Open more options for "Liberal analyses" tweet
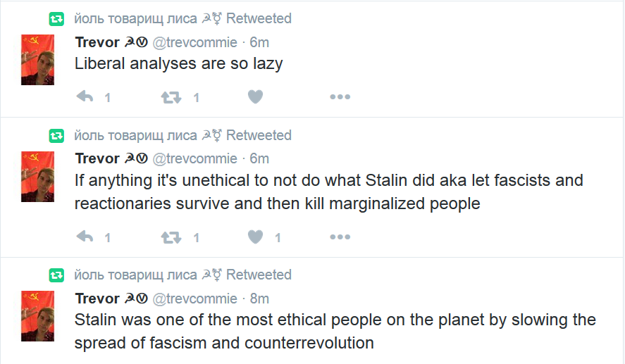 [x=340, y=96]
